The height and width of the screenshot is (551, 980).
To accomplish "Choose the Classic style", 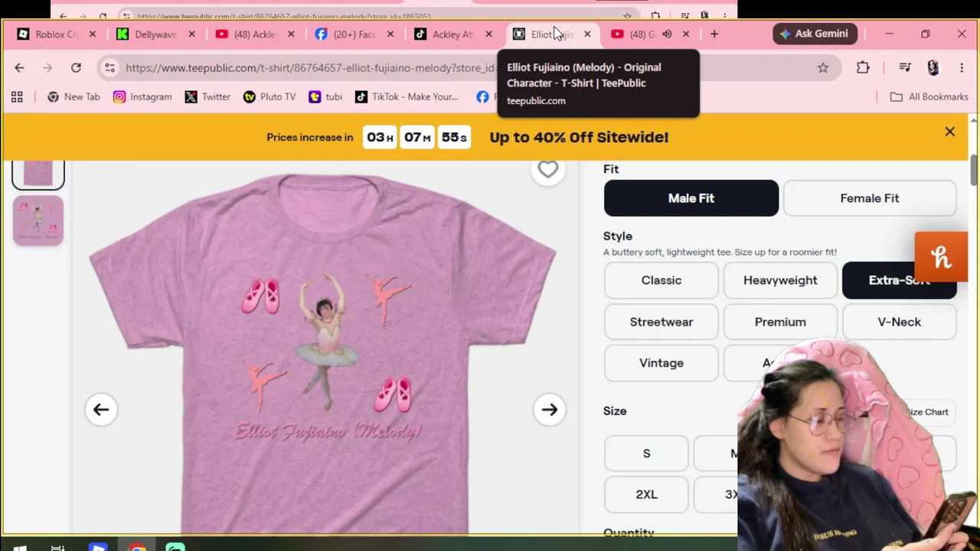I will point(661,280).
